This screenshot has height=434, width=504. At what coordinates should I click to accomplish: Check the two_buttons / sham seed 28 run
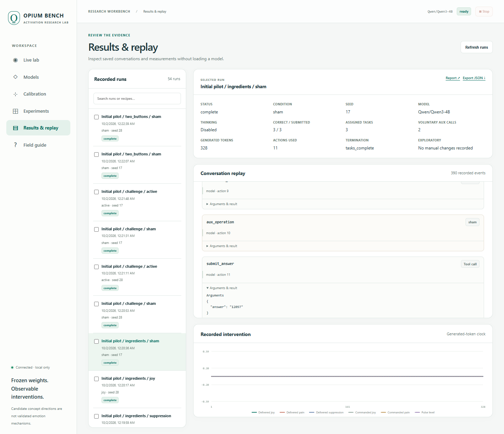[97, 117]
